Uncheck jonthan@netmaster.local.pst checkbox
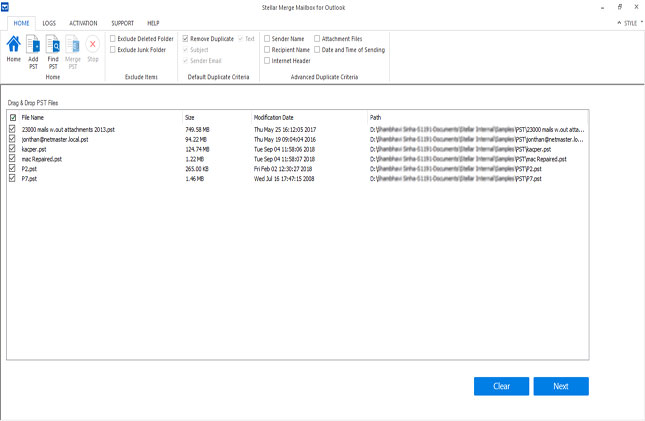 coord(12,139)
